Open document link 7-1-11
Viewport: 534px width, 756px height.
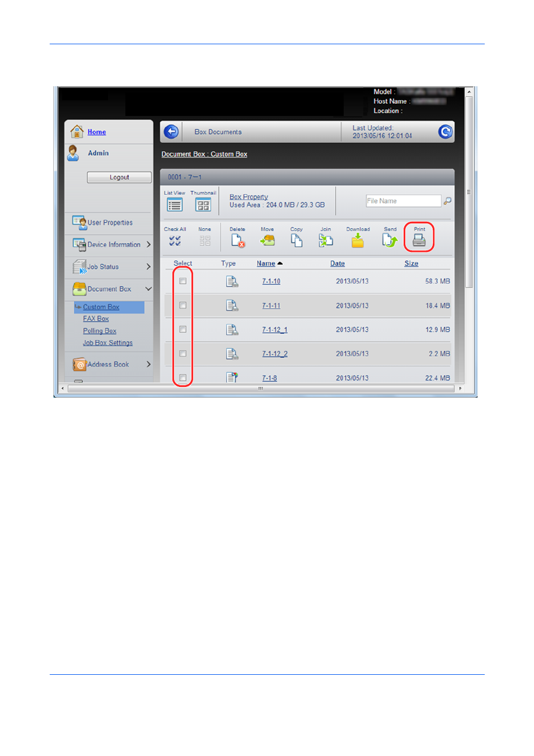tap(271, 306)
